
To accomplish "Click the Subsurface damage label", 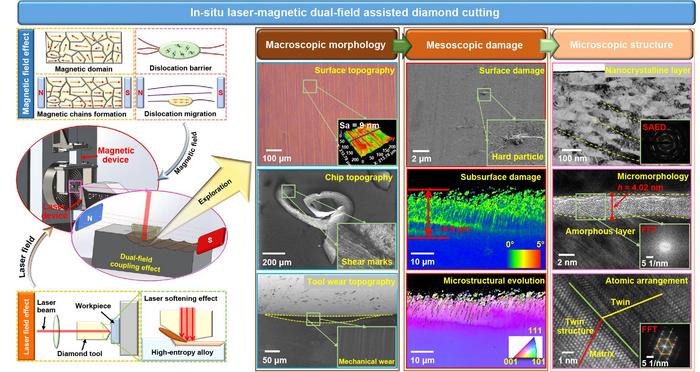I will [500, 177].
